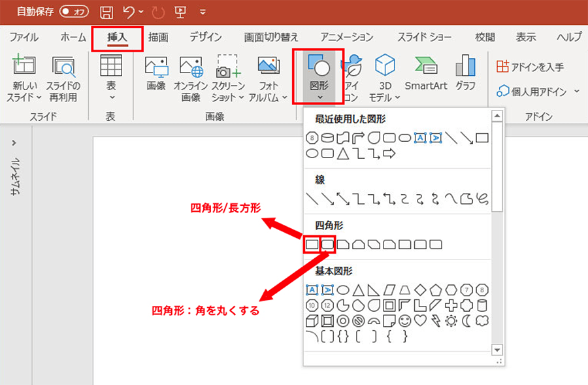Select the Rounded Rectangle shape in the 四角形 section
Viewport: 588px width, 385px height.
327,244
